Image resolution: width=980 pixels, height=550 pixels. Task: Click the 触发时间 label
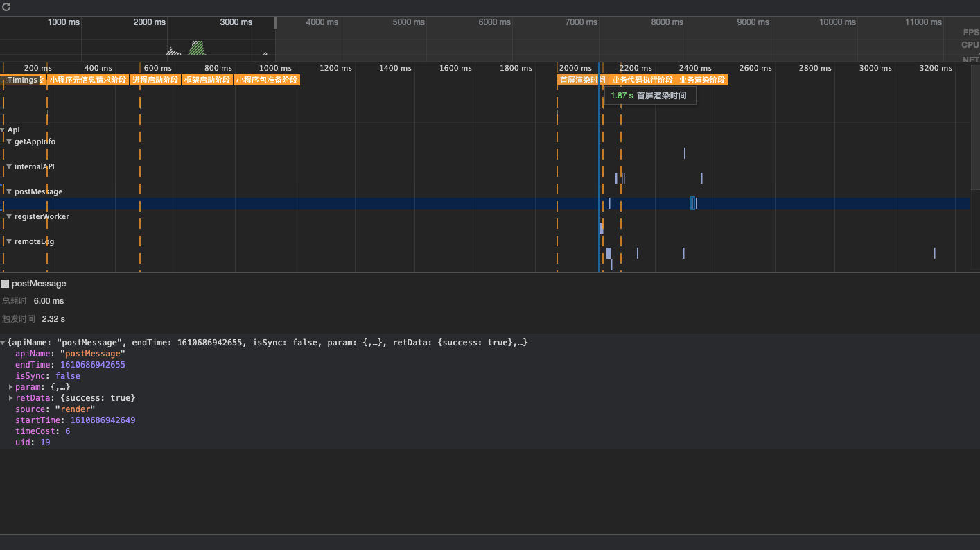pyautogui.click(x=19, y=319)
